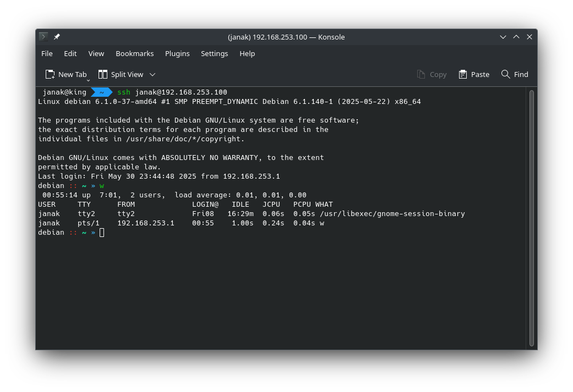The image size is (573, 392).
Task: Open the Bookmarks menu
Action: click(134, 53)
